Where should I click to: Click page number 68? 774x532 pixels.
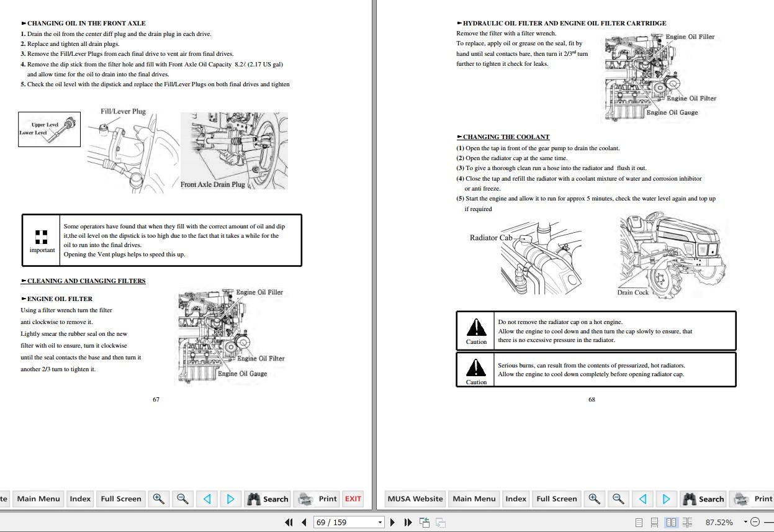click(x=592, y=399)
